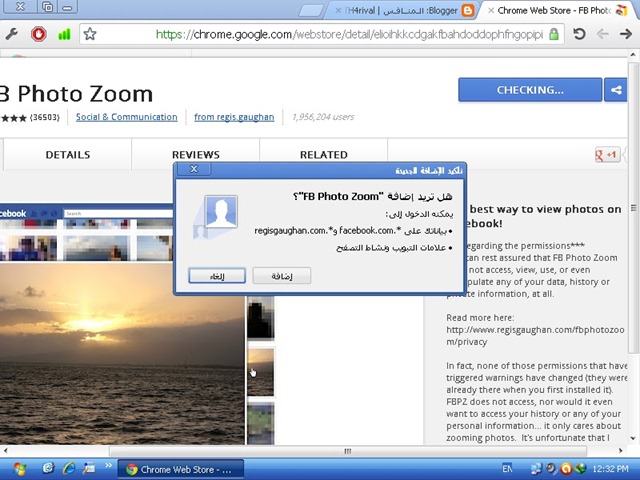Select the sunset thumbnail under the cursor

click(x=261, y=372)
